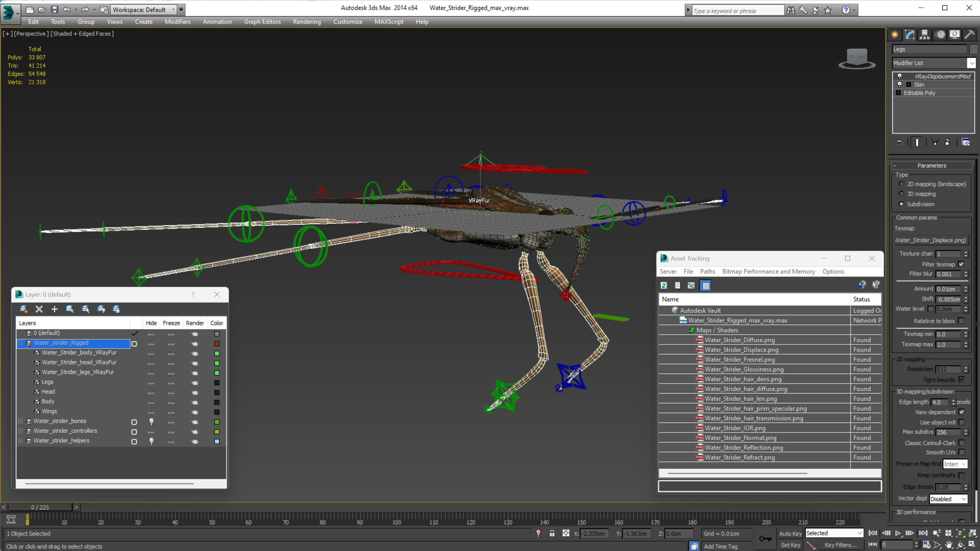Open the Motion command panel tab
The image size is (980, 551).
(940, 35)
